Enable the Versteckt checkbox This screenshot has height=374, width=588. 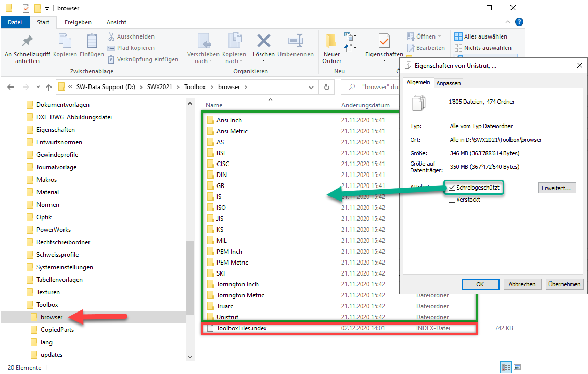pos(452,199)
